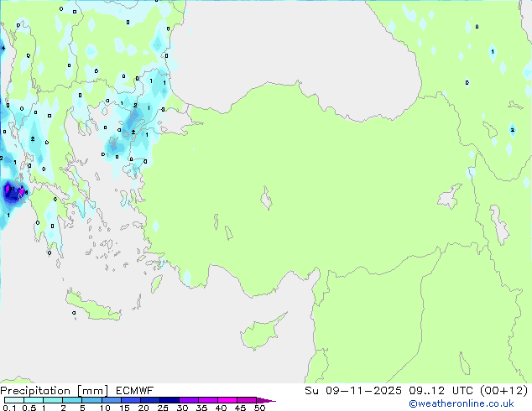532x411 pixels.
Task: Click the 30–35 mm violet legend box
Action: (189, 400)
